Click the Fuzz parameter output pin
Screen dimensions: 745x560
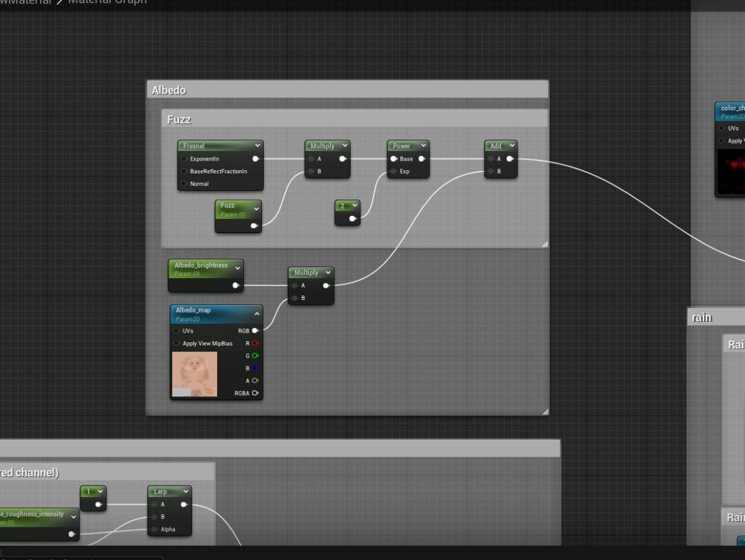tap(254, 225)
